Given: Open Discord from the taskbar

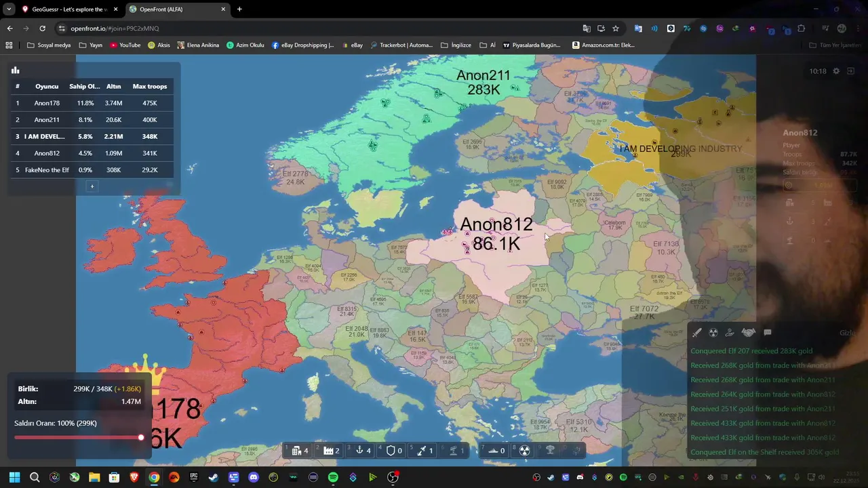Looking at the screenshot, I should click(254, 477).
